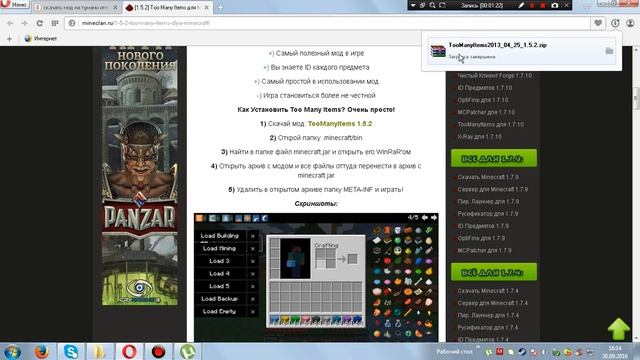
Task: Expand the recording toolbar dropdown arrow
Action: click(413, 5)
